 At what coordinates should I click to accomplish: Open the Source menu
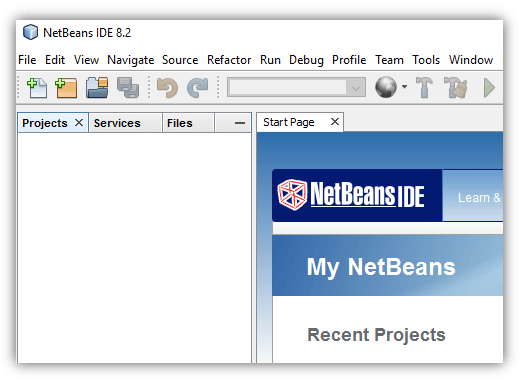coord(180,60)
